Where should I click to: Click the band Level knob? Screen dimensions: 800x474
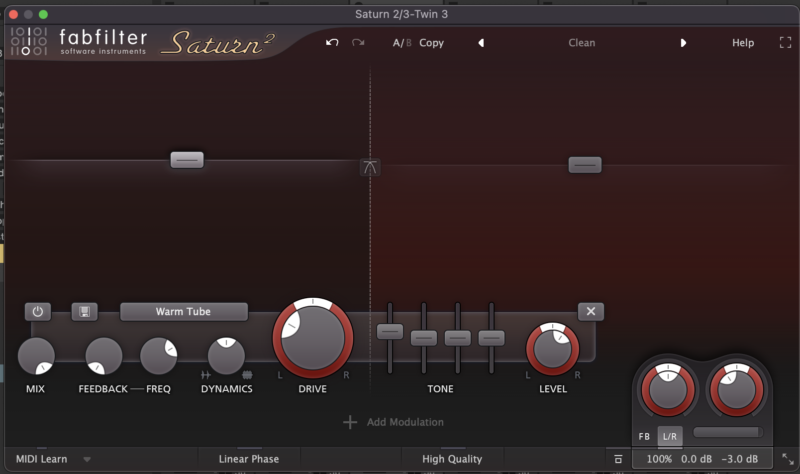(x=553, y=350)
